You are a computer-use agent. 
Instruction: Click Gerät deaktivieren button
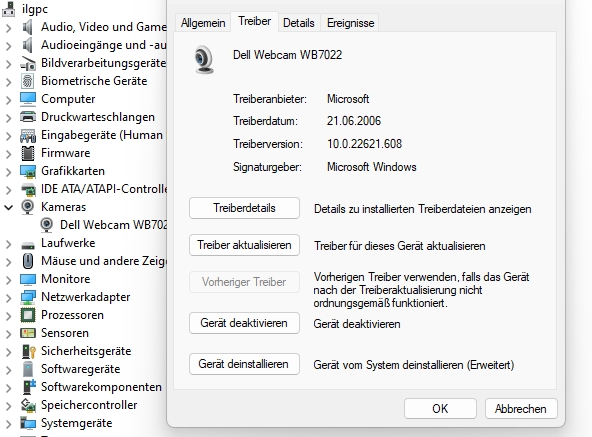(244, 323)
